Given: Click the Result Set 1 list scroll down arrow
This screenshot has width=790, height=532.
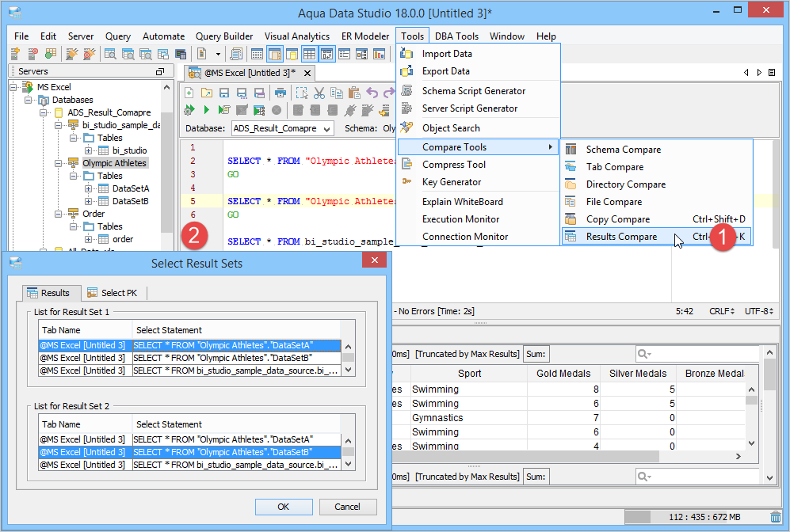Looking at the screenshot, I should point(348,370).
